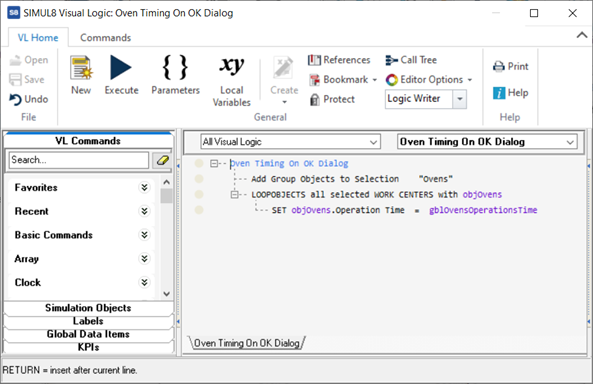Open the Create dropdown arrow
Image resolution: width=593 pixels, height=384 pixels.
pyautogui.click(x=284, y=102)
